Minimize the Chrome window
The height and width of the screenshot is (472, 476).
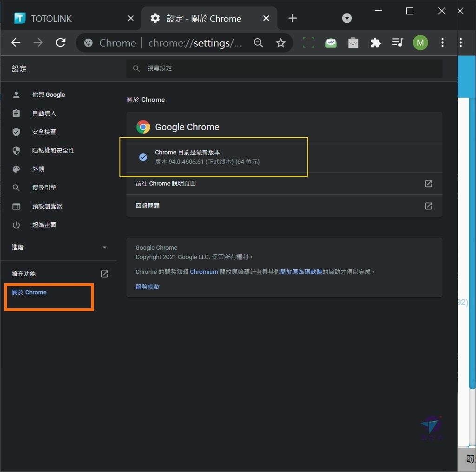point(378,11)
